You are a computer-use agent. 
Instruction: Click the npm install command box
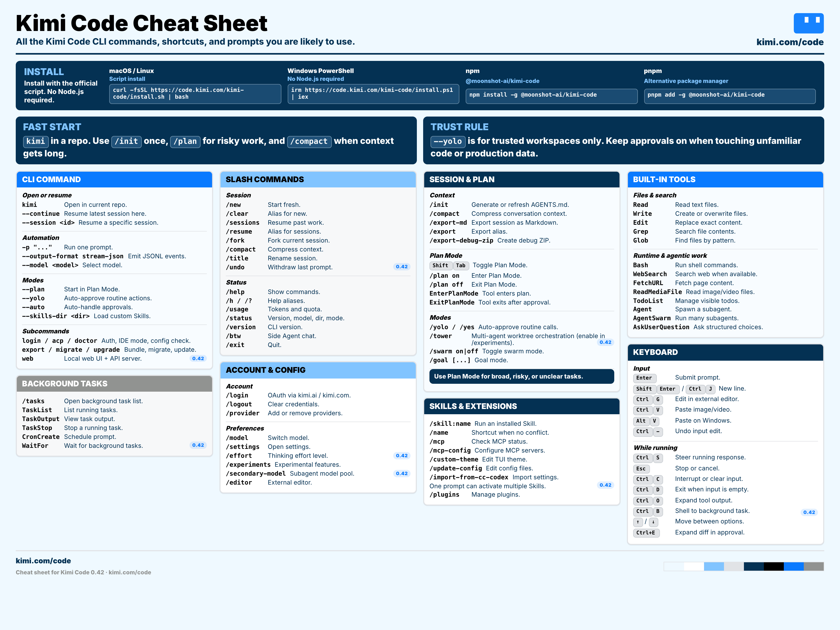pyautogui.click(x=552, y=96)
